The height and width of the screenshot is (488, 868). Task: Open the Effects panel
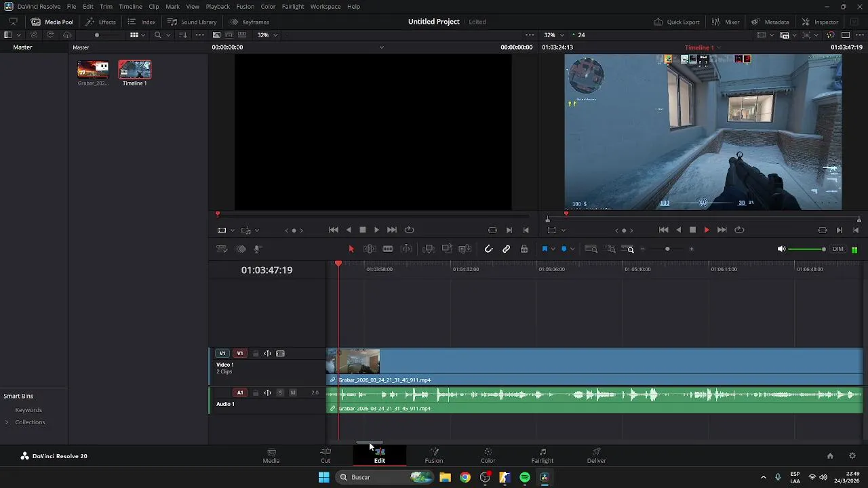tap(100, 22)
